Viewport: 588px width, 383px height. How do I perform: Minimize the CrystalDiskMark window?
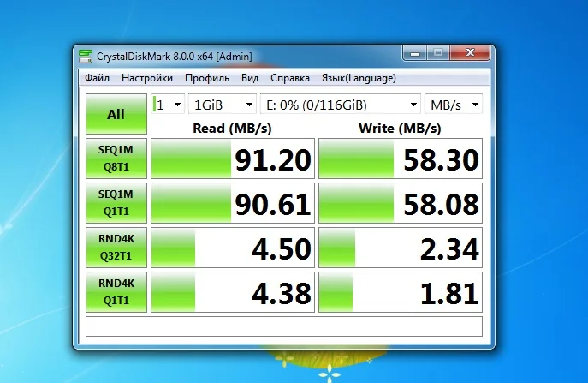coord(415,53)
